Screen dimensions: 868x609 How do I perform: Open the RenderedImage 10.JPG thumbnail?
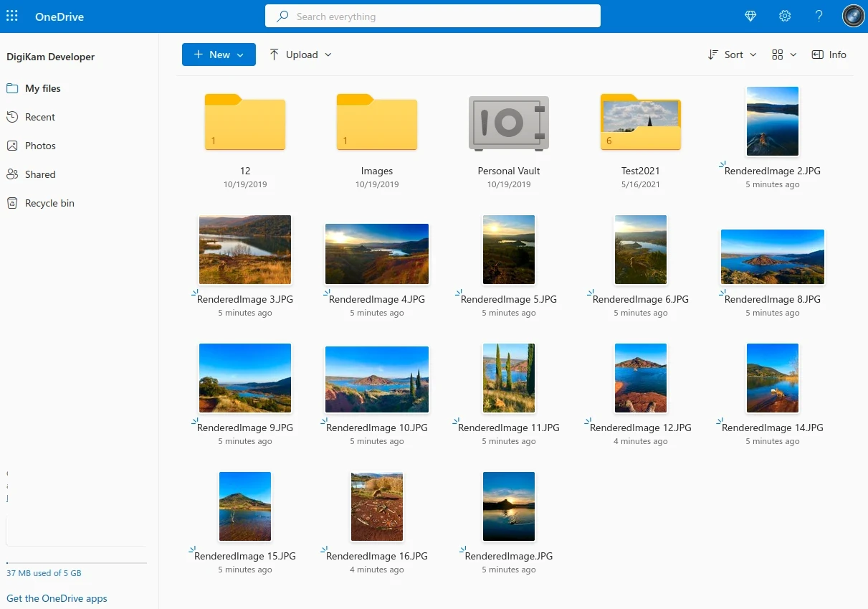[x=377, y=379]
